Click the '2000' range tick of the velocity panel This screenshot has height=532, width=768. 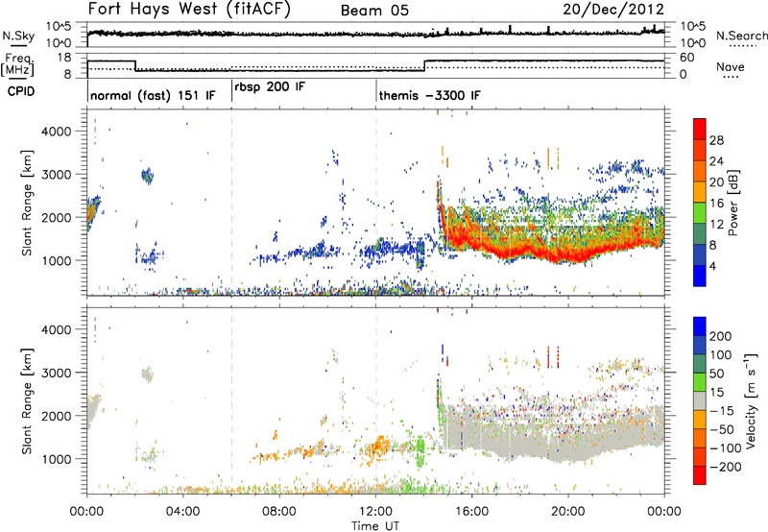pos(57,416)
